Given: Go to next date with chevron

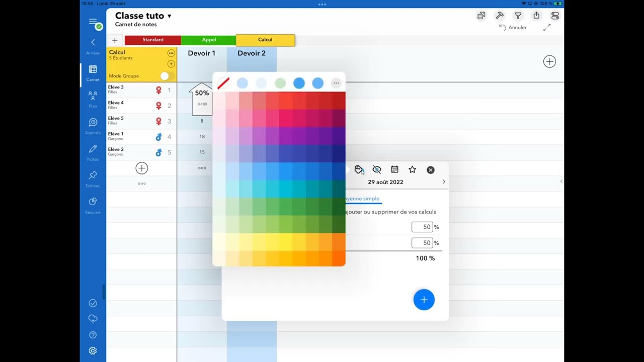Looking at the screenshot, I should [x=443, y=182].
